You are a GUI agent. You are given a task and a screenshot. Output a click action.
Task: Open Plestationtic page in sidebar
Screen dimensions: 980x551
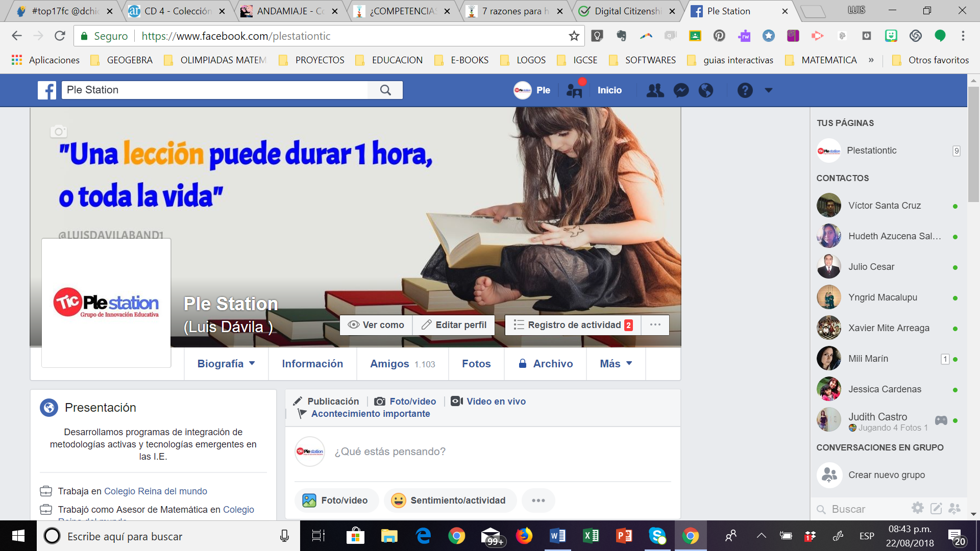888,151
